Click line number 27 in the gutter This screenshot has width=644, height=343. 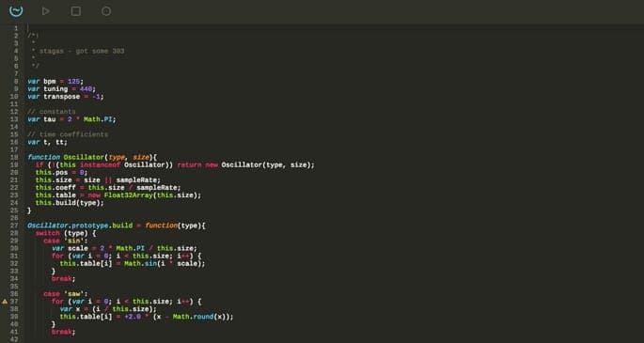point(14,226)
